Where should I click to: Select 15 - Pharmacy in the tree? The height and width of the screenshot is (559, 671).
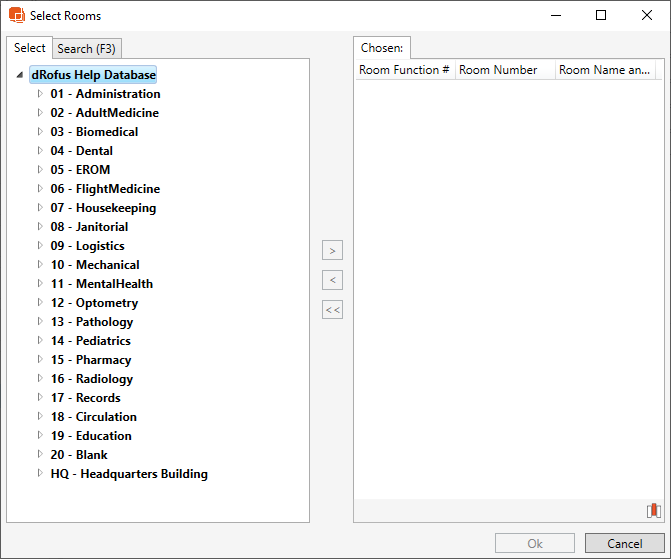pyautogui.click(x=91, y=360)
